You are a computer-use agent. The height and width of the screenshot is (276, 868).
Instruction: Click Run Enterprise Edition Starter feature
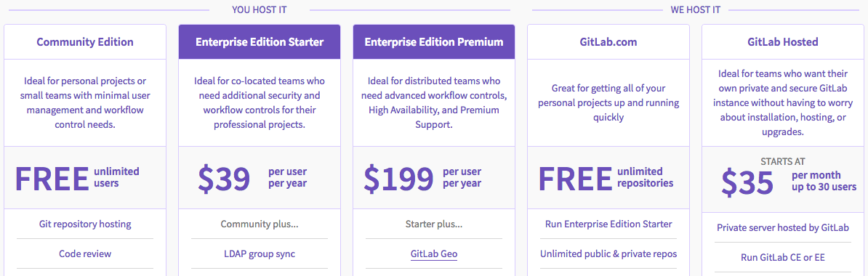pyautogui.click(x=608, y=224)
